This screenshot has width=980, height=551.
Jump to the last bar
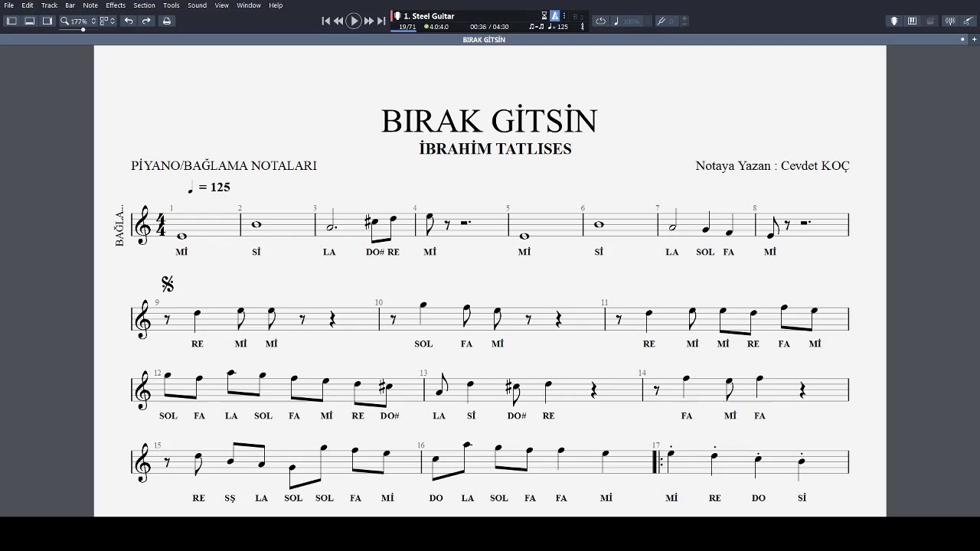point(381,21)
